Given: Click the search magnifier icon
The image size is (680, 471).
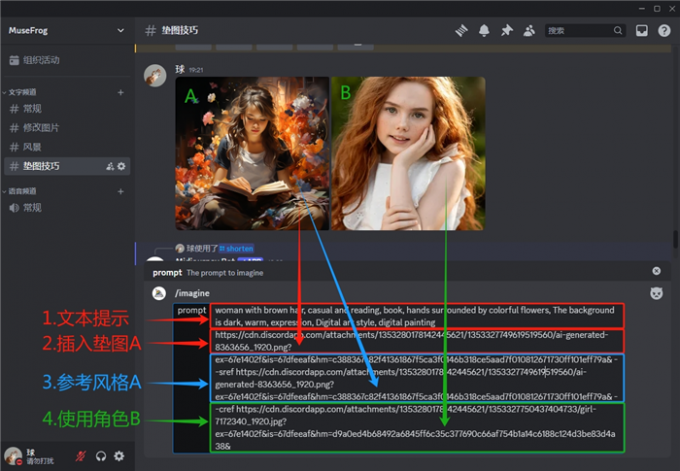Looking at the screenshot, I should 618,30.
